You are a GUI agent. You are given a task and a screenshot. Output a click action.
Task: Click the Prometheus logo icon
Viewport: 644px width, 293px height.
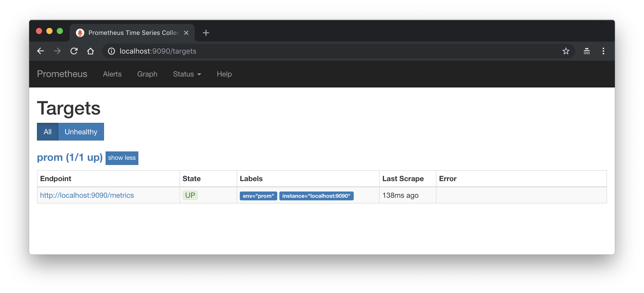(81, 33)
